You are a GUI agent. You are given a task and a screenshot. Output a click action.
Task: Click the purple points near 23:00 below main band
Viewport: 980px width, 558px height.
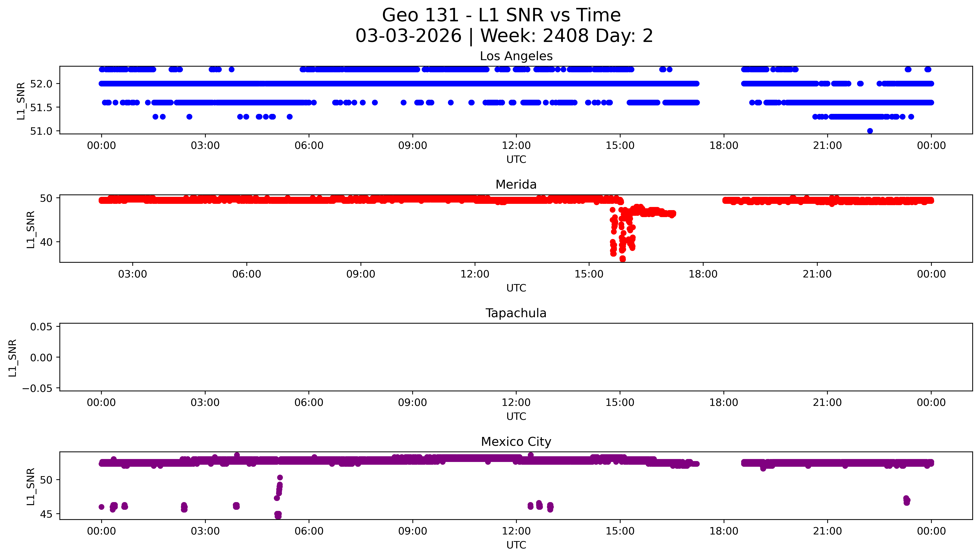(906, 501)
